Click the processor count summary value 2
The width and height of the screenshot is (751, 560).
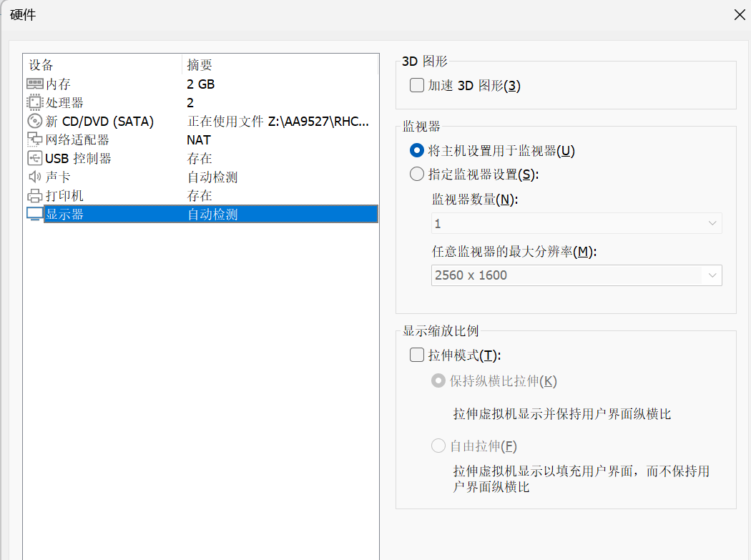[190, 103]
